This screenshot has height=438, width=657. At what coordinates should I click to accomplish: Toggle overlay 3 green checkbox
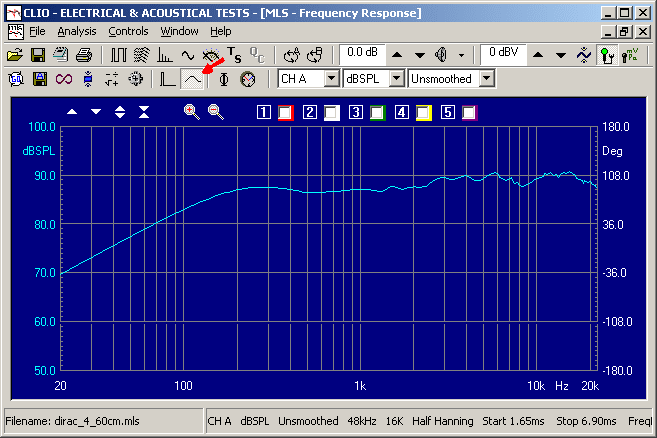coord(376,112)
